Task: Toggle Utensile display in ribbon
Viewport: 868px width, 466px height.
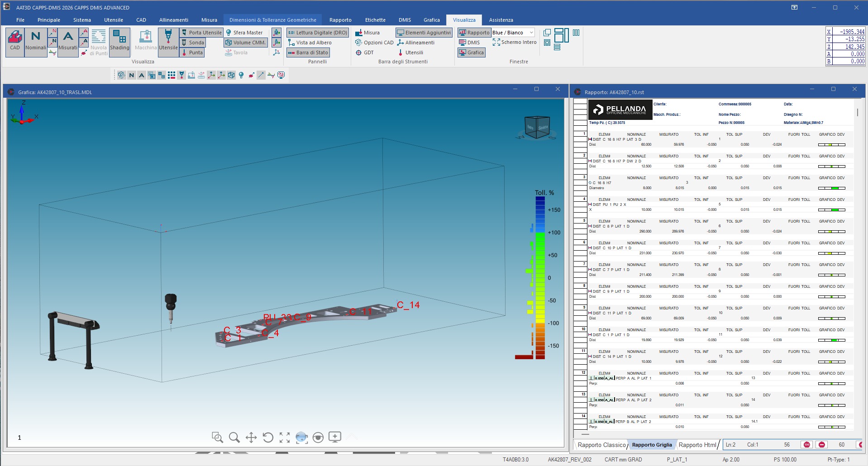Action: [x=168, y=42]
